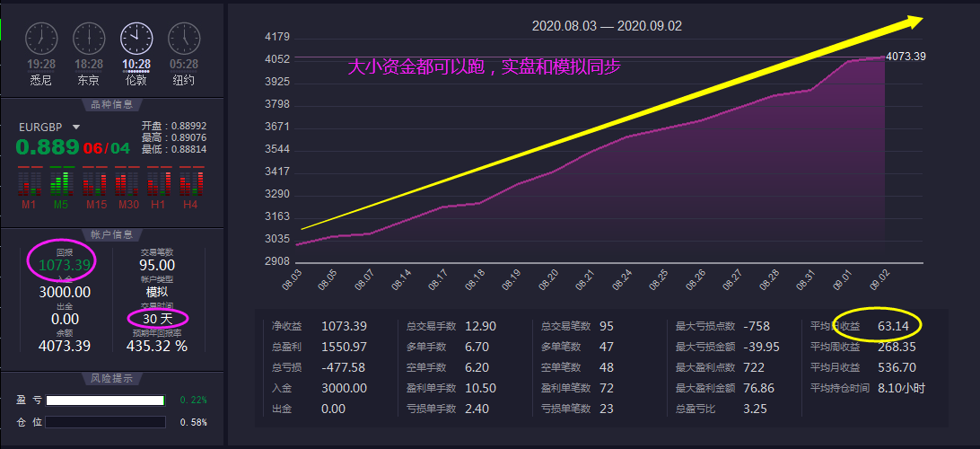The height and width of the screenshot is (449, 980).
Task: Click the chart date range title 2020.08.03 — 2020.09.02
Action: click(607, 26)
